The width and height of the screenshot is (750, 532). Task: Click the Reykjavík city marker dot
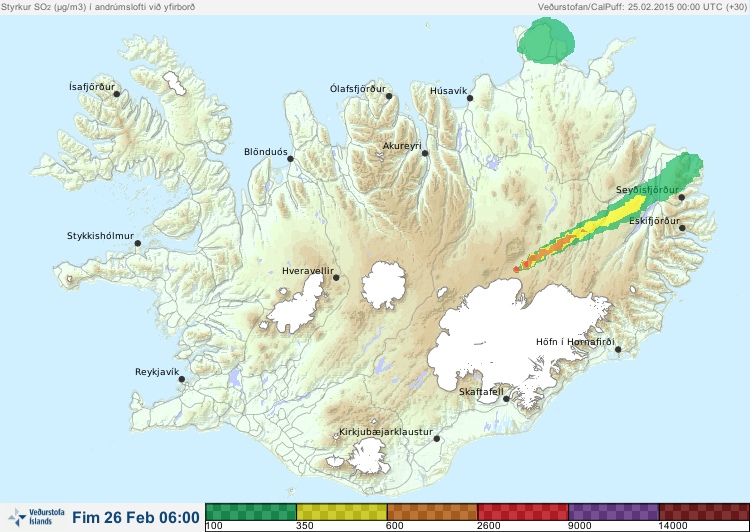tap(182, 379)
